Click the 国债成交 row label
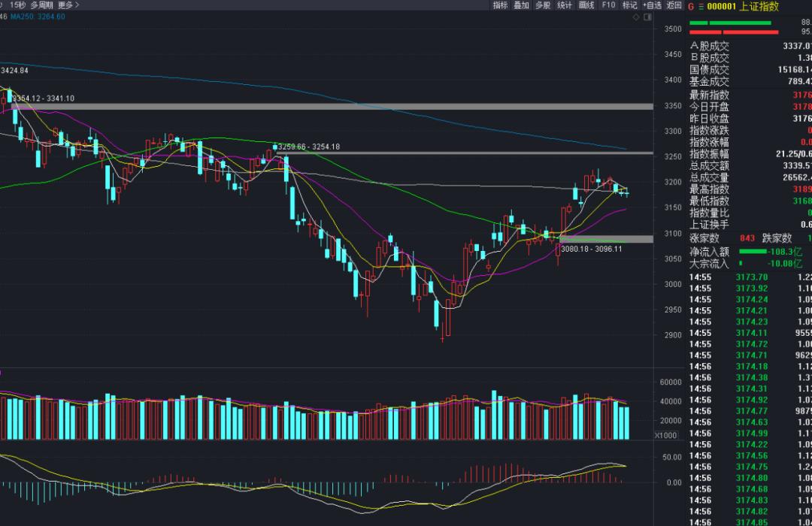The width and height of the screenshot is (812, 526). [x=709, y=70]
